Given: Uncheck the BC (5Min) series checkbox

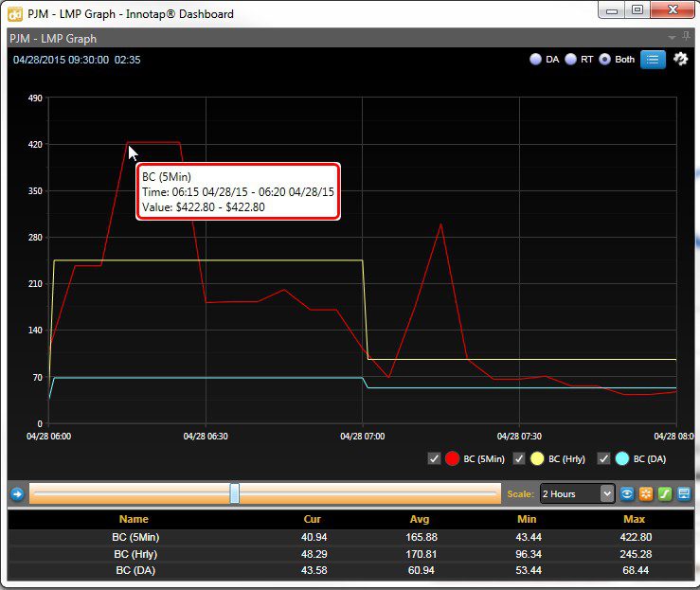Looking at the screenshot, I should 434,458.
